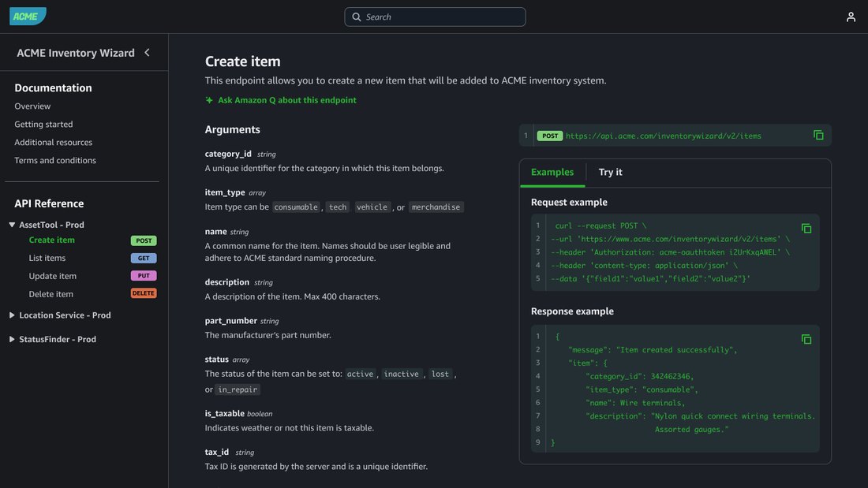The width and height of the screenshot is (868, 488).
Task: Copy the POST endpoint URL
Action: [818, 136]
